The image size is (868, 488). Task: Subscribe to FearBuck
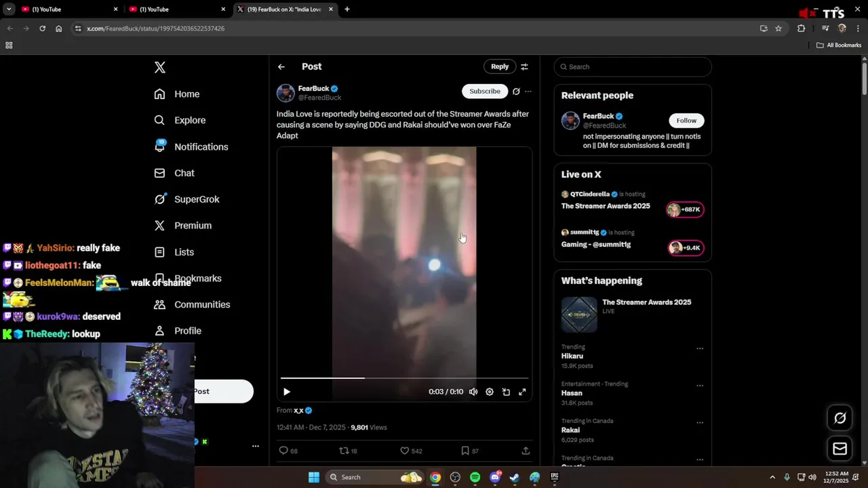(x=485, y=91)
